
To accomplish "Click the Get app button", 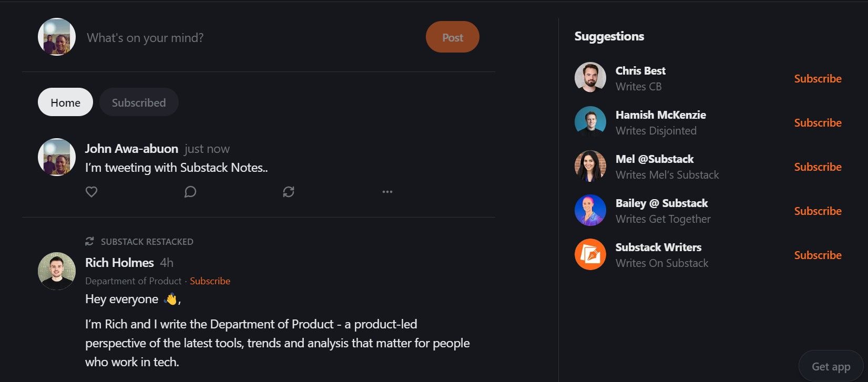I will (x=831, y=367).
